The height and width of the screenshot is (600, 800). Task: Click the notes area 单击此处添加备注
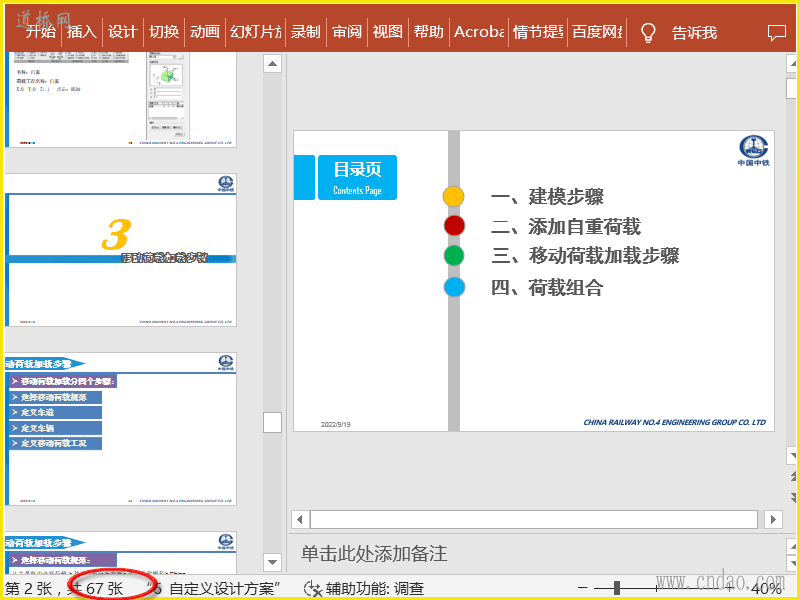(374, 554)
